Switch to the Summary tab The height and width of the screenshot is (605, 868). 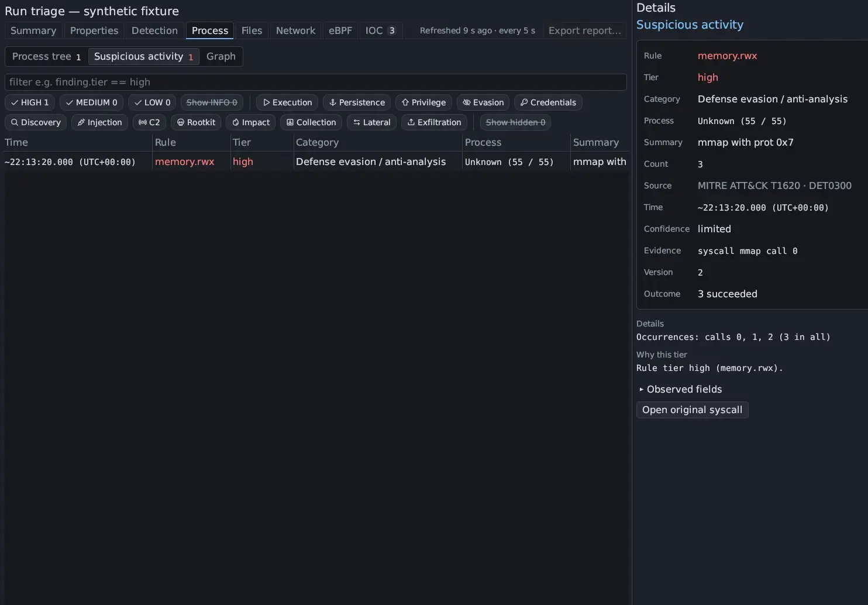pos(33,30)
